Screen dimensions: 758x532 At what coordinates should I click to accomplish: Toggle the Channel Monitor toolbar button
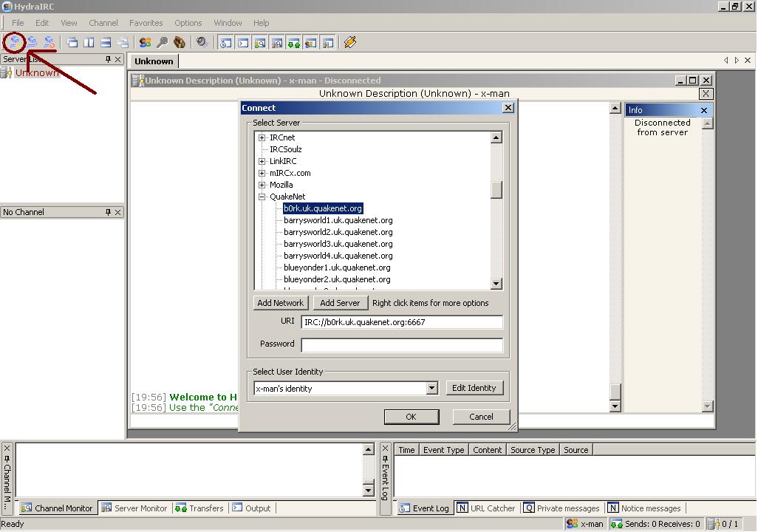259,43
